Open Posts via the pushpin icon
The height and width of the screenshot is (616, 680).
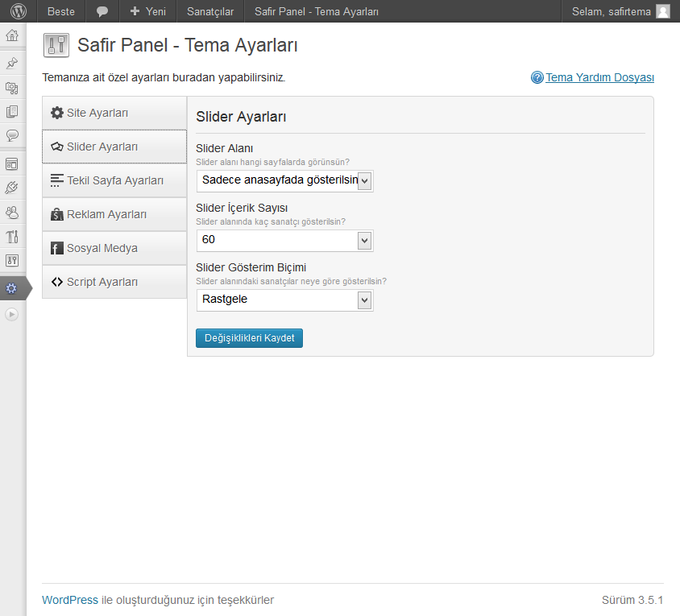pos(12,64)
